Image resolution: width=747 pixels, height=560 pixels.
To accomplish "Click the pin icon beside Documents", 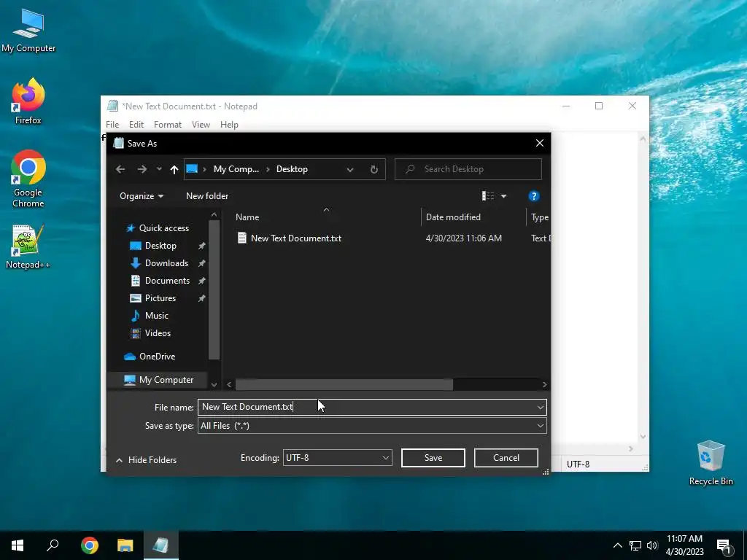I will (201, 281).
